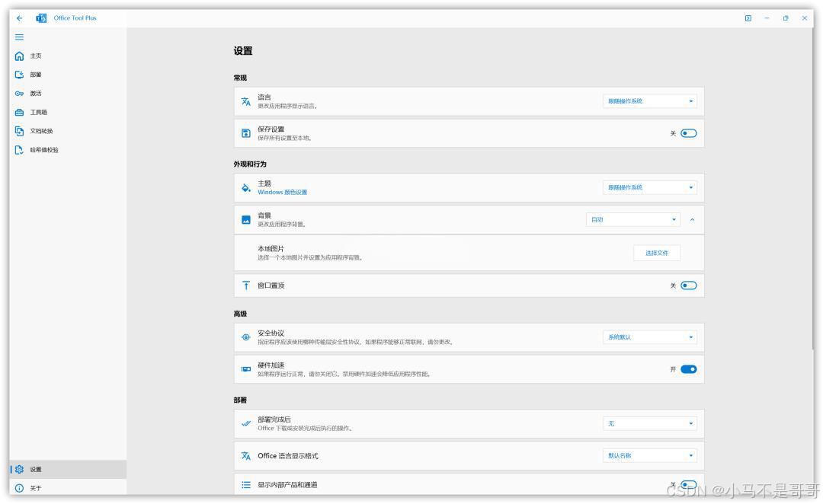Image resolution: width=823 pixels, height=504 pixels.
Task: Click the vertical scrollbar on right edge
Action: click(814, 189)
